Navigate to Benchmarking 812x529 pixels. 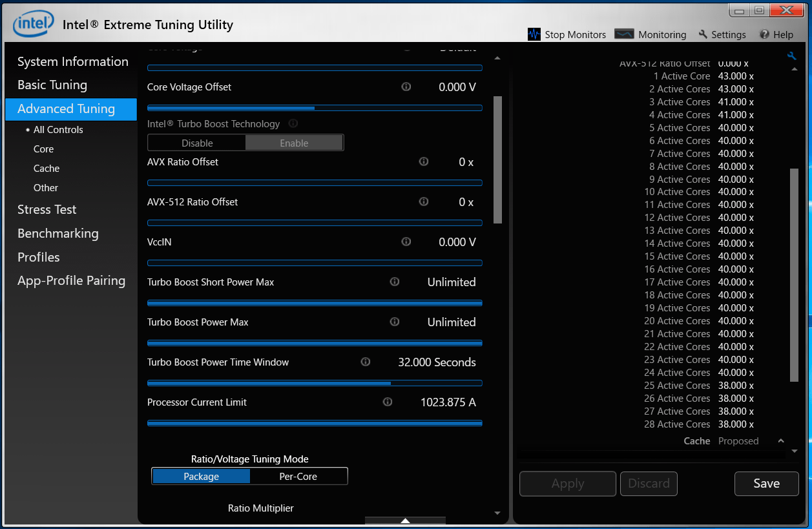pos(58,233)
